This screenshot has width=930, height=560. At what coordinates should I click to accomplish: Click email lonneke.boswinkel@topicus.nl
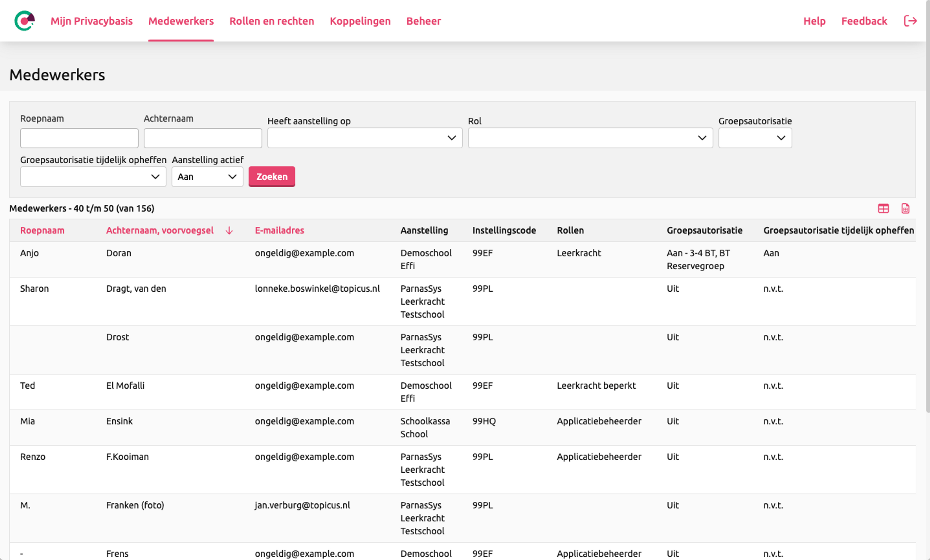coord(317,288)
